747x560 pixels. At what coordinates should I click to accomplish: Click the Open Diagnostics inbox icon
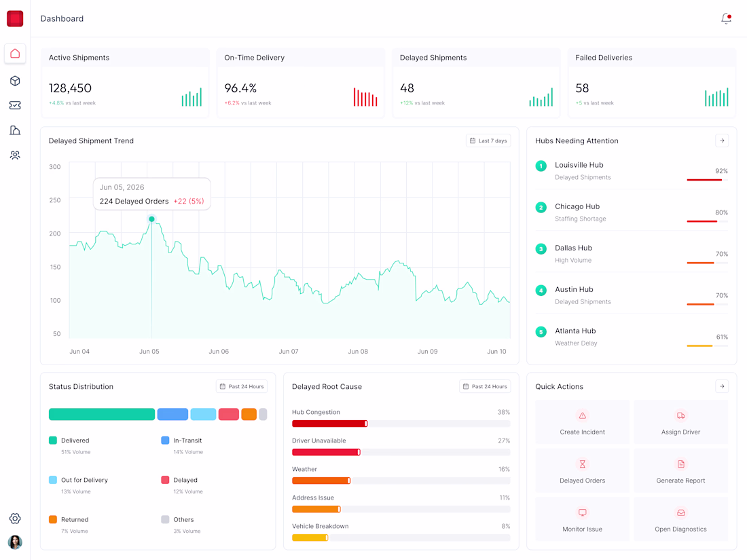pos(680,512)
